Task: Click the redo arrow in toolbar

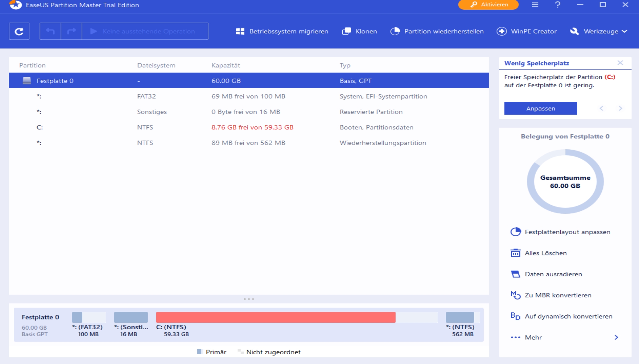Action: click(71, 31)
